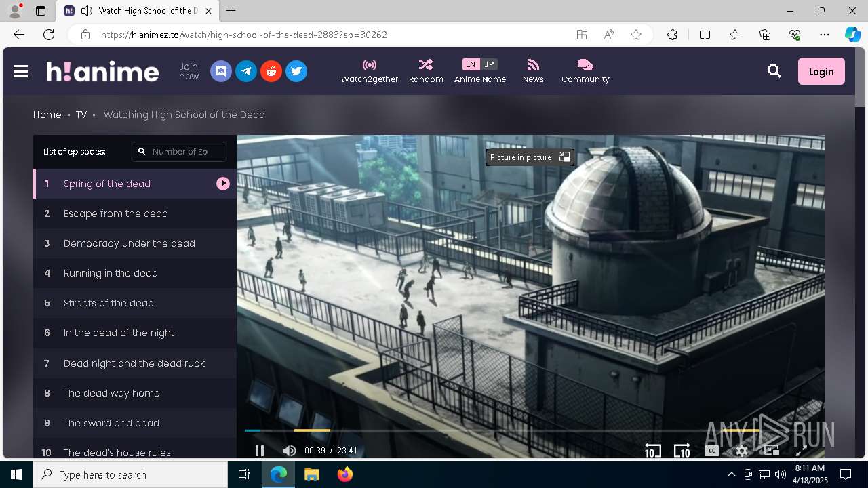Select episode 2 Escape from the dead
Image resolution: width=868 pixels, height=488 pixels.
tap(135, 213)
